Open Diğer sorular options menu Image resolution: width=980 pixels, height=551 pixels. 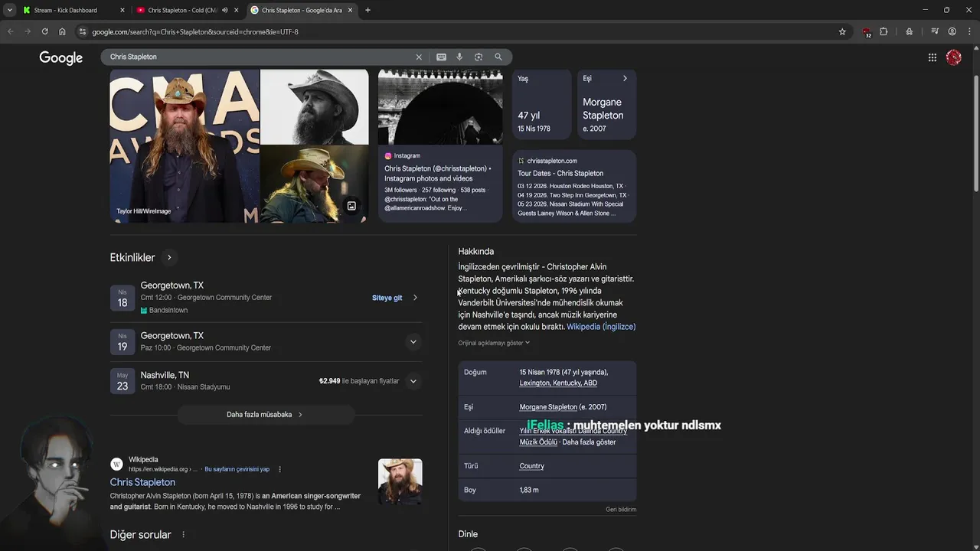[x=183, y=534]
